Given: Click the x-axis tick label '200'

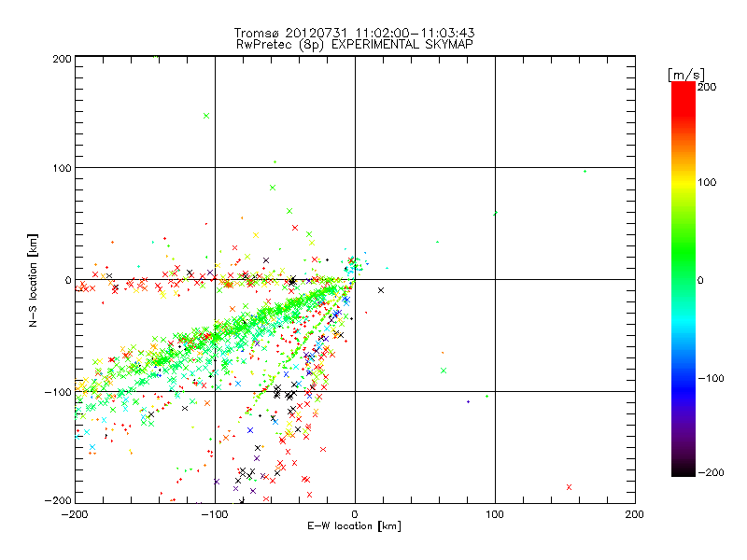Looking at the screenshot, I should point(635,514).
